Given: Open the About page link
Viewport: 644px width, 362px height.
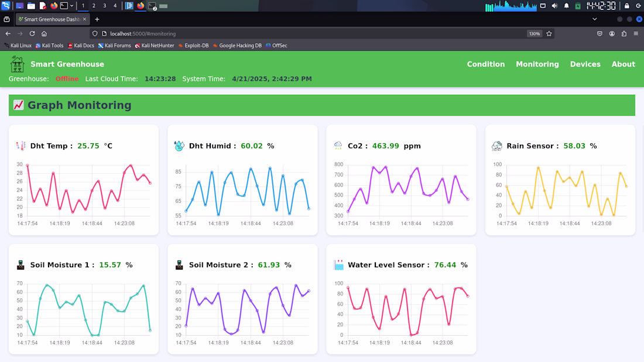Looking at the screenshot, I should 623,64.
